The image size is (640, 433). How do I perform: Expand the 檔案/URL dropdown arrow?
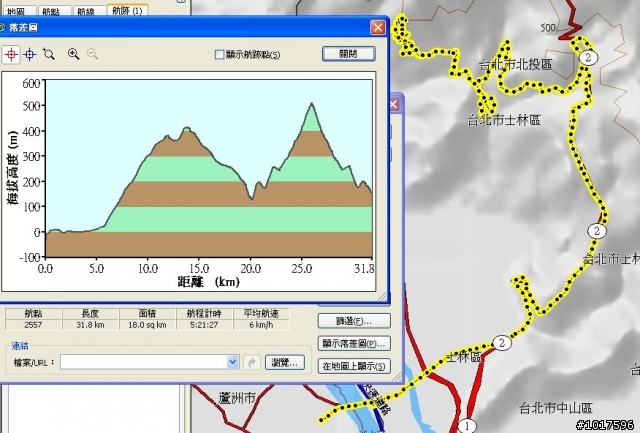[233, 362]
